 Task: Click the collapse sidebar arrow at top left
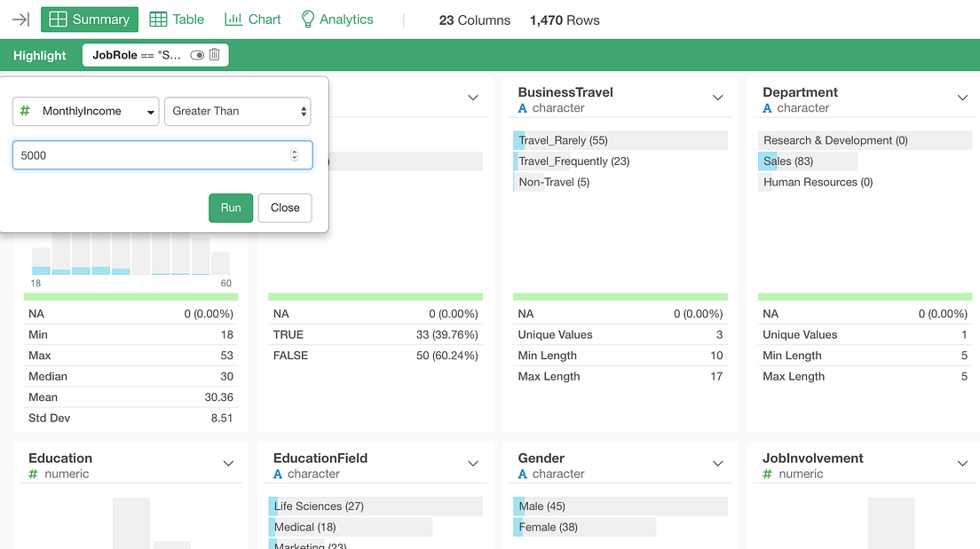20,19
